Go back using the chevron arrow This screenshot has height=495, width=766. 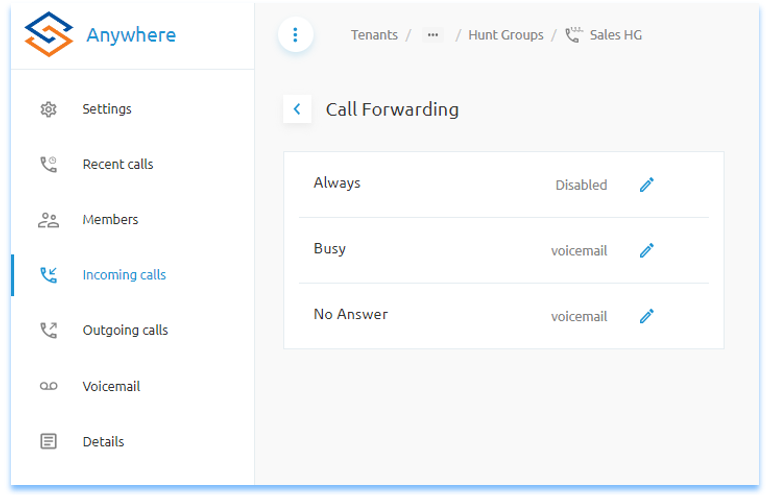pos(297,109)
